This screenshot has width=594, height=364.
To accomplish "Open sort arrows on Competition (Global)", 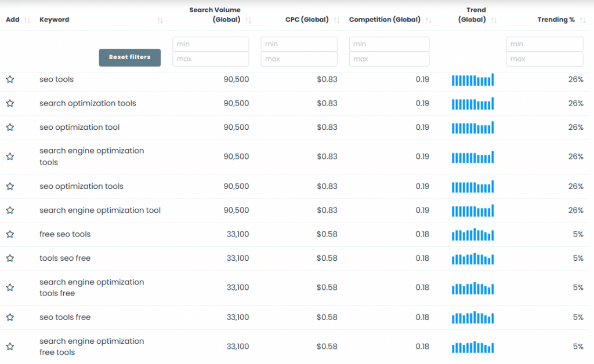I will point(428,19).
